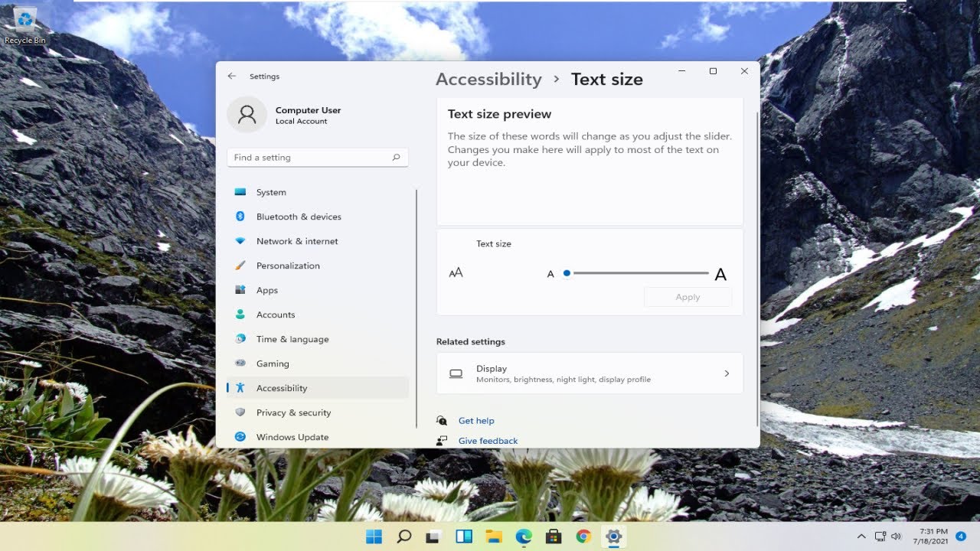The height and width of the screenshot is (551, 980).
Task: Go to Network & internet settings
Action: [x=296, y=241]
